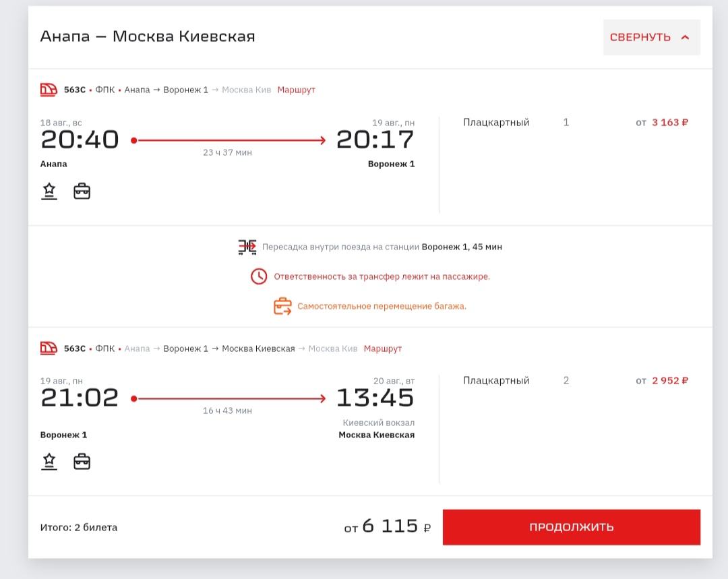Screen dimensions: 728x579
Task: Open Маршрут link for the Анапа–Воронеж segment
Action: click(296, 90)
